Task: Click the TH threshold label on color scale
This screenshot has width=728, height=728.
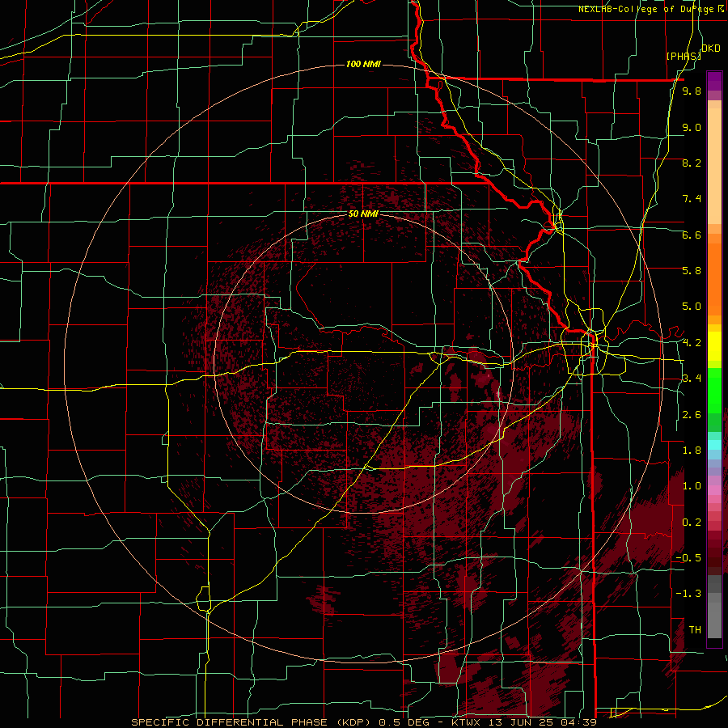Action: (x=695, y=630)
